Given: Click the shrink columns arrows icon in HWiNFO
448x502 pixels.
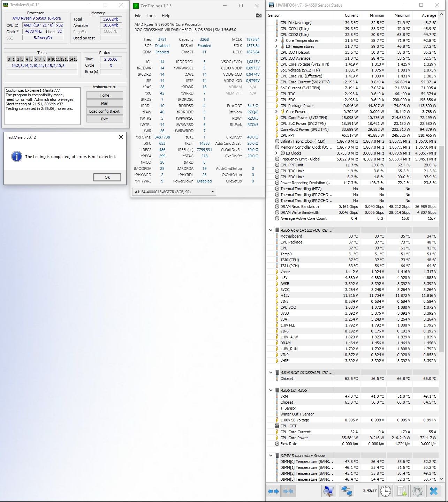Looking at the screenshot, I should [x=288, y=491].
